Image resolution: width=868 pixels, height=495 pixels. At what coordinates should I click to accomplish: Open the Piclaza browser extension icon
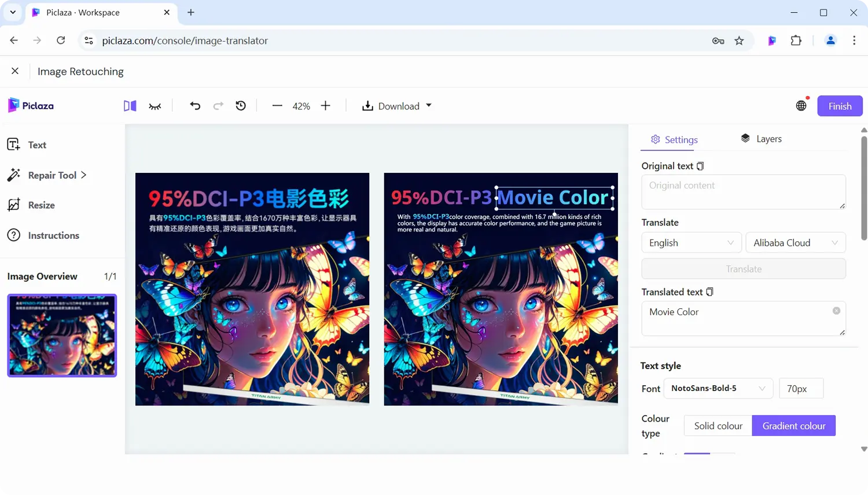pyautogui.click(x=772, y=40)
